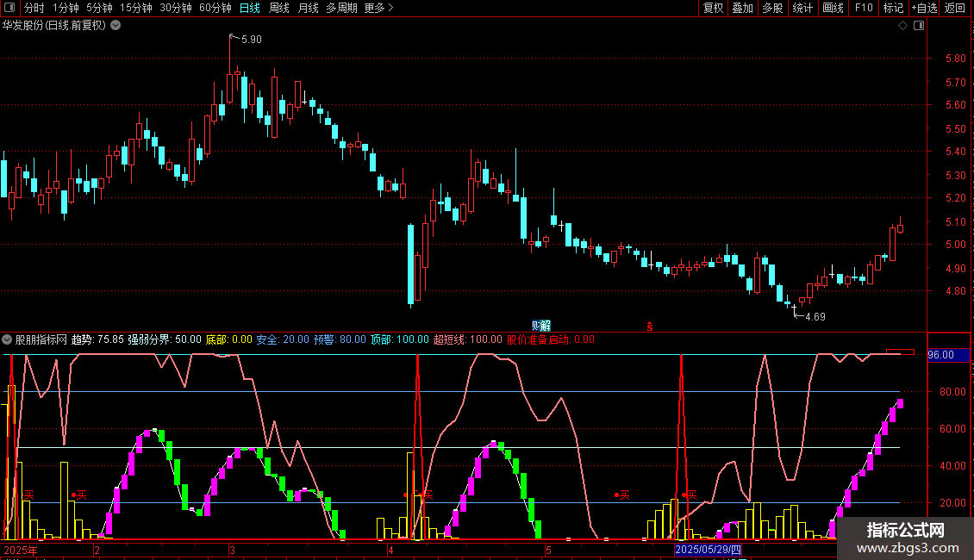Switch to the 分时 intraday view
This screenshot has width=974, height=560.
click(34, 8)
